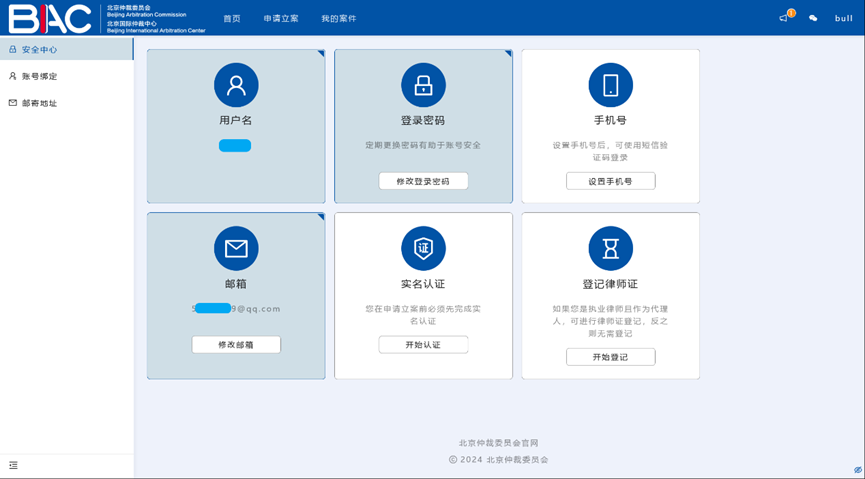Image resolution: width=865 pixels, height=479 pixels.
Task: Go to 首页 in top navigation
Action: [x=232, y=18]
